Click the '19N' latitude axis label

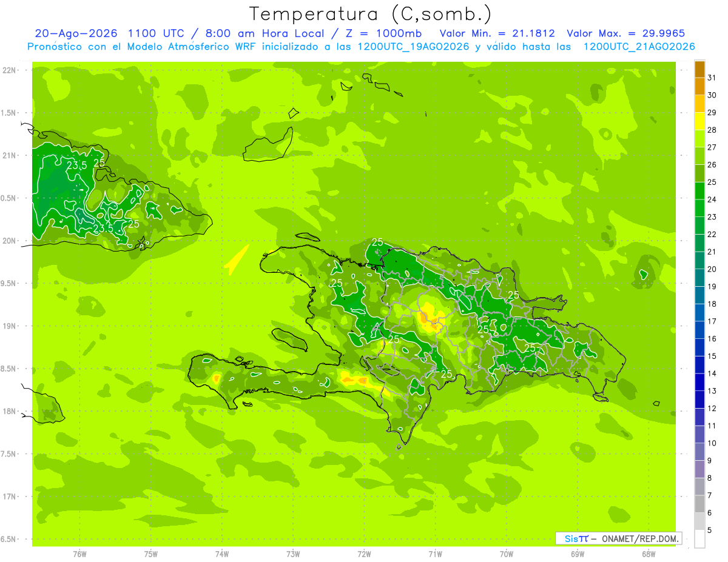(8, 326)
